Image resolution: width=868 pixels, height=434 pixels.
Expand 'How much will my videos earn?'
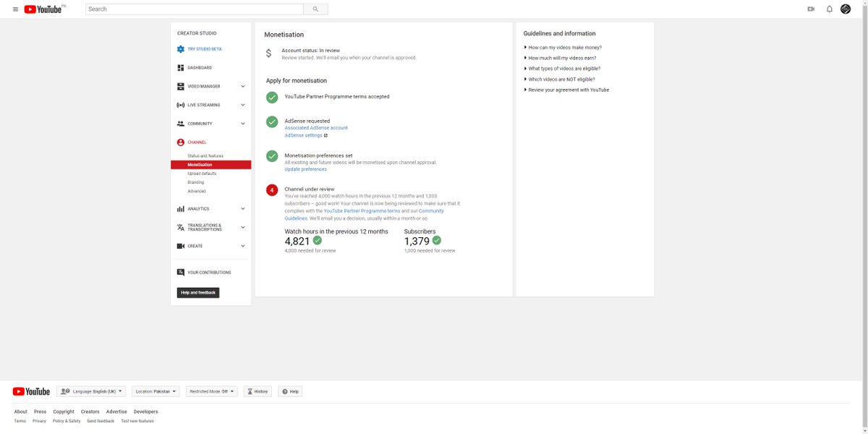pyautogui.click(x=562, y=58)
